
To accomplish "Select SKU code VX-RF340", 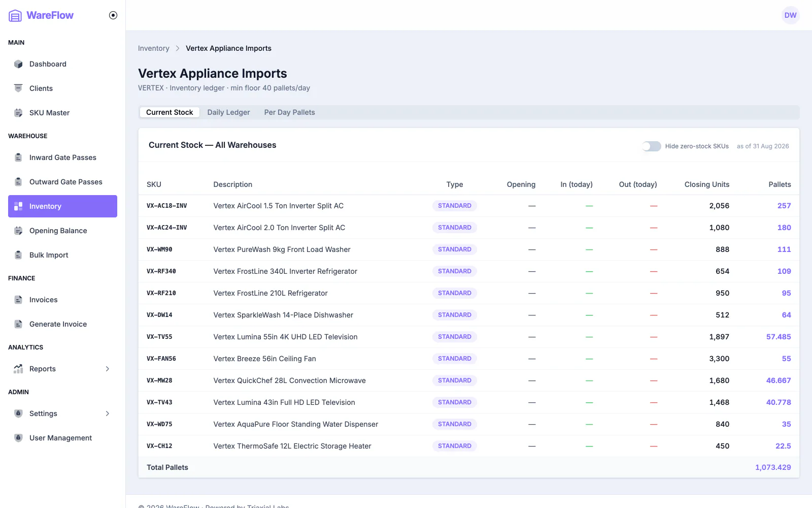I will click(x=161, y=271).
